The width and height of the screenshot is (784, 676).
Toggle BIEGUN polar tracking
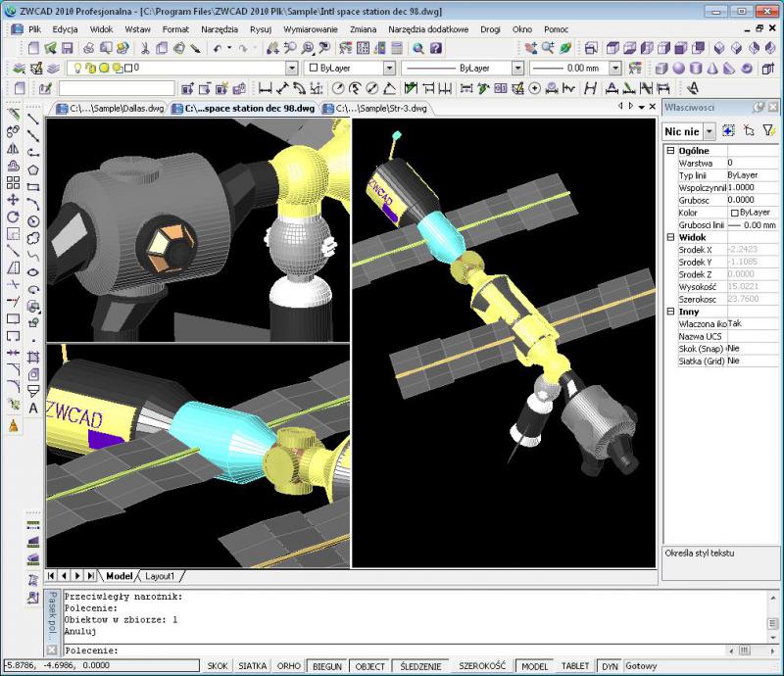(327, 666)
